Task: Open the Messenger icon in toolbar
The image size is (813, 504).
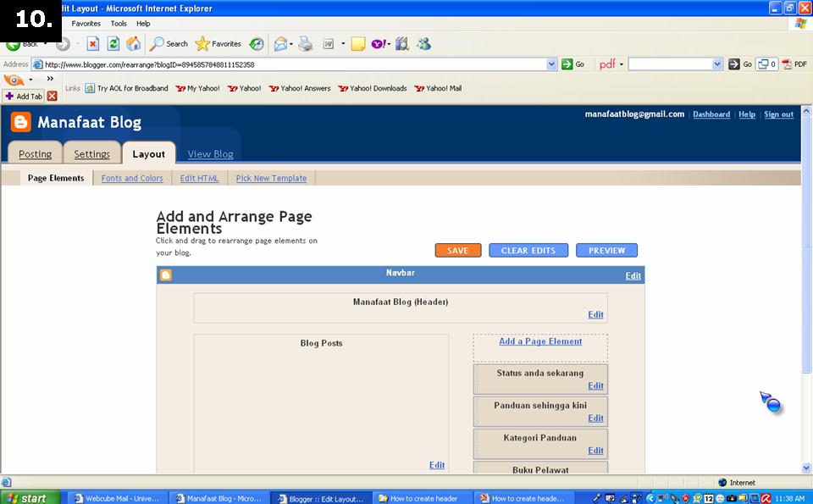Action: [423, 44]
